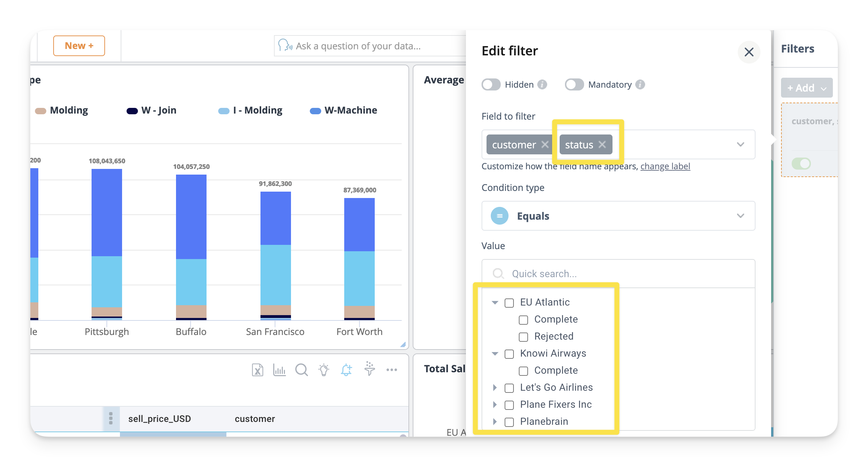Check the EU Atlantic checkbox
The image size is (868, 467).
(x=509, y=303)
